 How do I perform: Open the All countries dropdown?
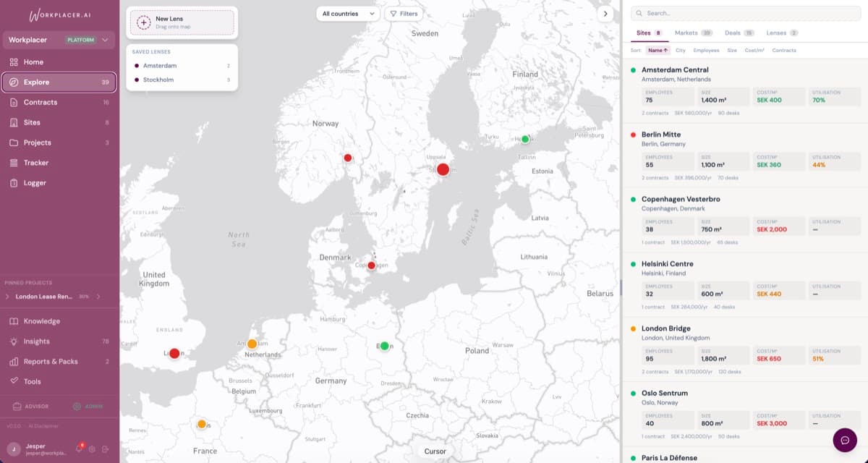point(348,14)
